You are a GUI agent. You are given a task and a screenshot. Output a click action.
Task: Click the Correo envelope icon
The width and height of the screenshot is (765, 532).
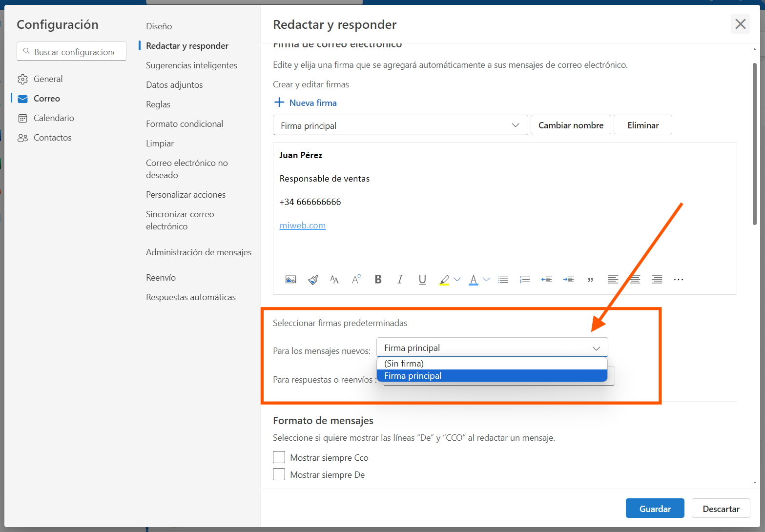[x=22, y=99]
